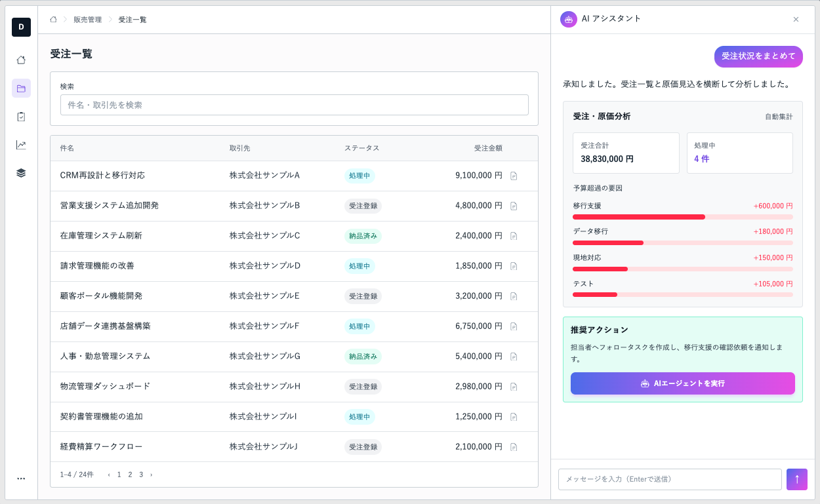Sort by the 受注金額 column header
The height and width of the screenshot is (504, 820).
(488, 148)
